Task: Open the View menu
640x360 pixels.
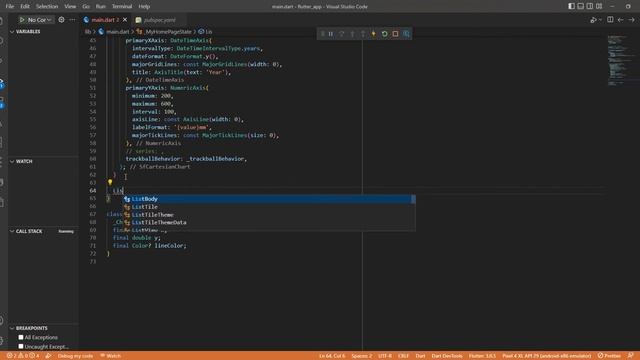Action: pyautogui.click(x=70, y=7)
